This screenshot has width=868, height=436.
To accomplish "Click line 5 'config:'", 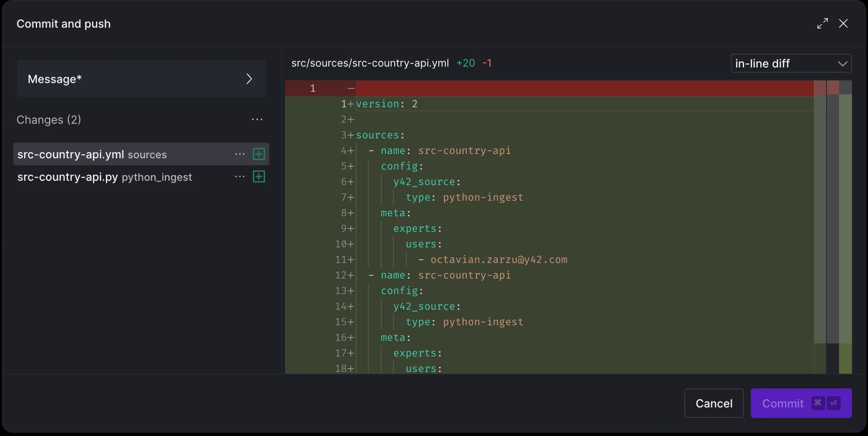I will click(x=402, y=166).
